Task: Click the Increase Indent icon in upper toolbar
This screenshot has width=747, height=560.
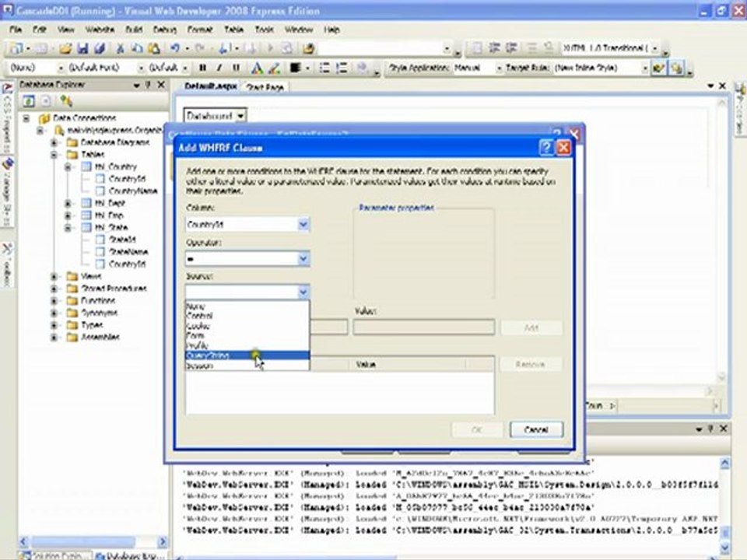Action: click(511, 47)
